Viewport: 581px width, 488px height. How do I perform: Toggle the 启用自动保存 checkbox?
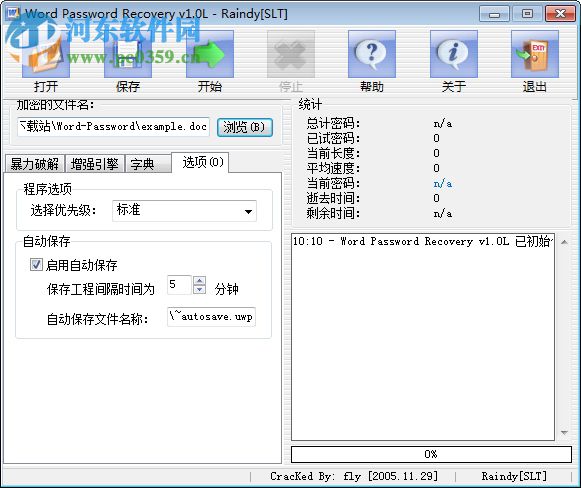point(36,265)
